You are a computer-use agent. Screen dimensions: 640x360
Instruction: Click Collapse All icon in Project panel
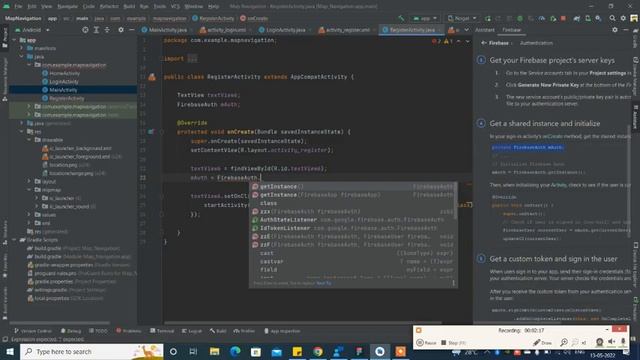(x=107, y=30)
